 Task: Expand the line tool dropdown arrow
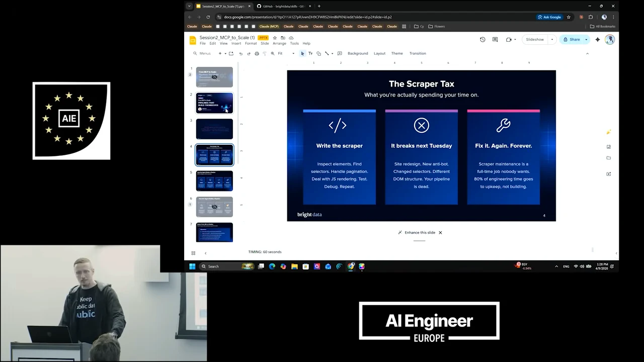tap(332, 53)
